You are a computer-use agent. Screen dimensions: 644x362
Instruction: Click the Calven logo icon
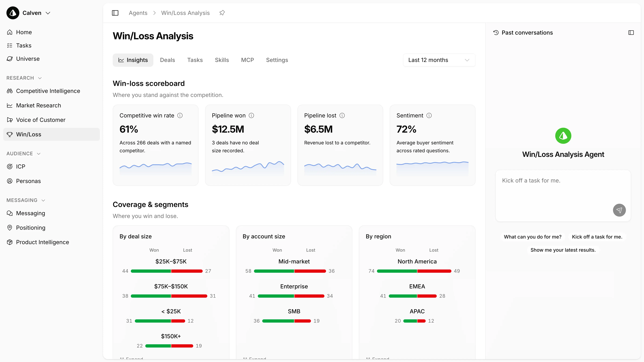point(13,13)
